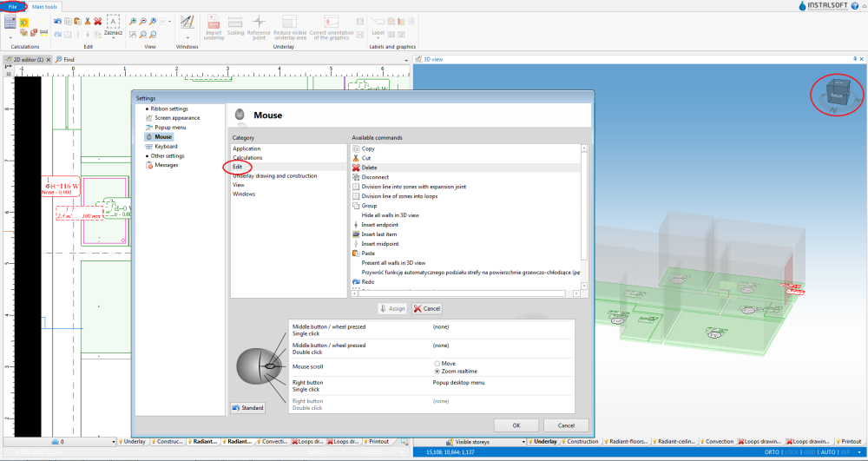Viewport: 868px width, 461px height.
Task: Close the 2D editor (1) tab
Action: coord(49,60)
